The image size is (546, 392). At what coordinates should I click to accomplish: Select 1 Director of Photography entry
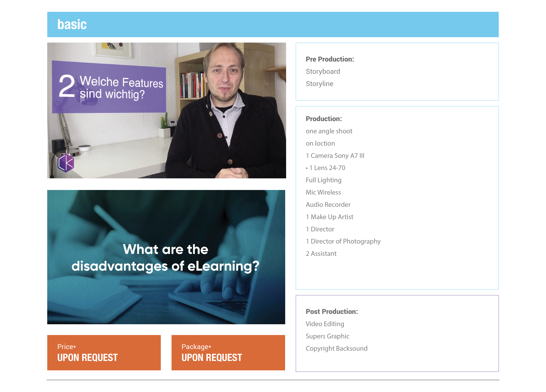tap(343, 242)
